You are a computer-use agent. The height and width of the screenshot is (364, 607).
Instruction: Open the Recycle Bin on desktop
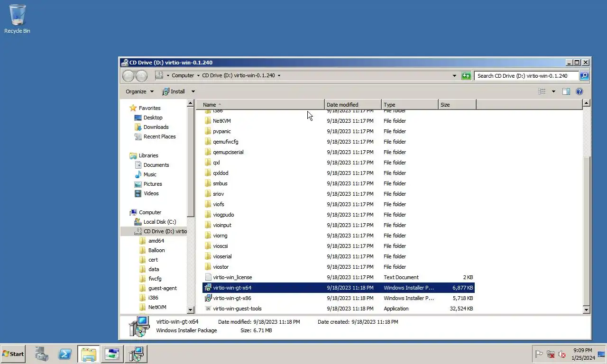(17, 19)
